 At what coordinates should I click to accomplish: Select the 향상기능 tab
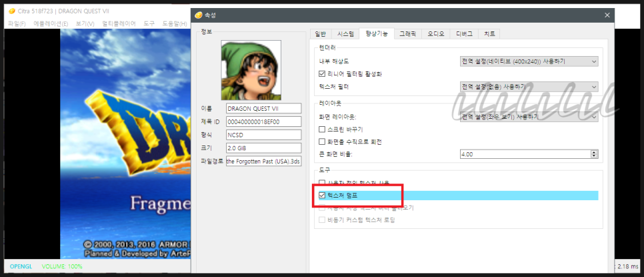click(x=376, y=33)
